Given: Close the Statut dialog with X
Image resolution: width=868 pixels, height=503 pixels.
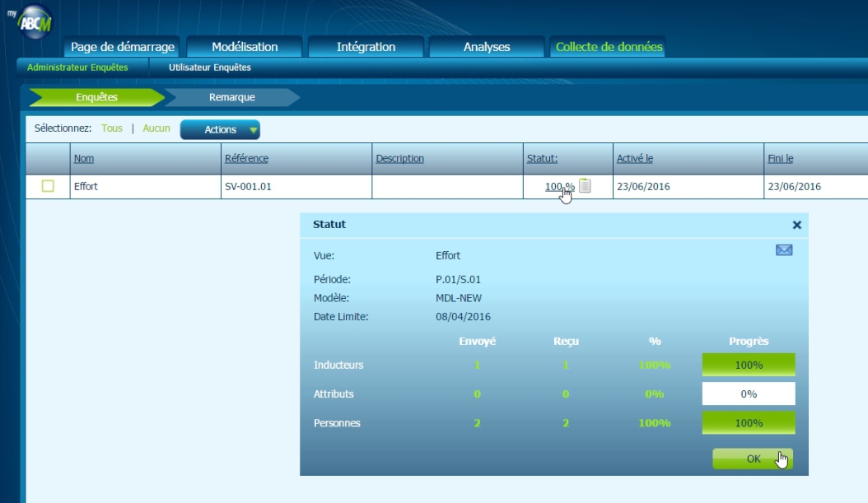Looking at the screenshot, I should click(x=796, y=225).
